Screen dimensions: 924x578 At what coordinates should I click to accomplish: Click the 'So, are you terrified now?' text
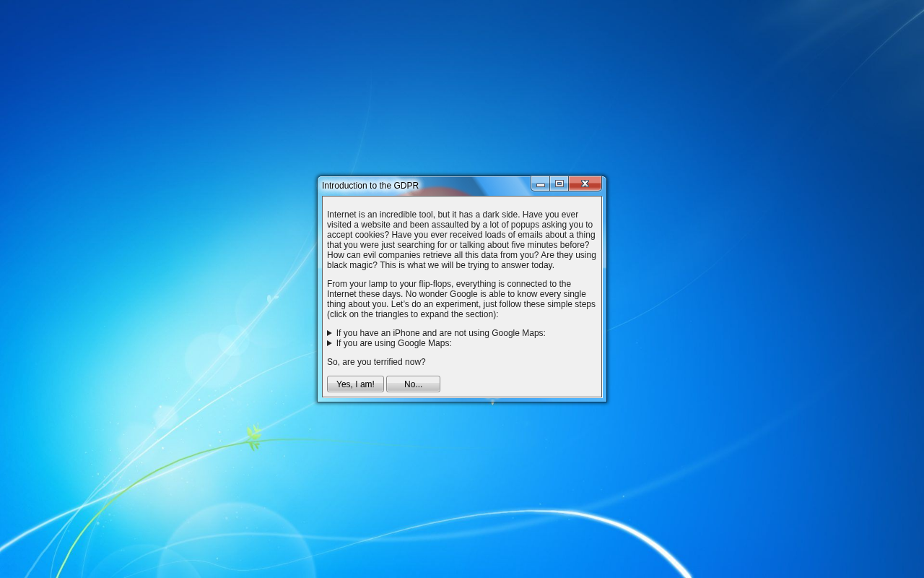pos(376,362)
